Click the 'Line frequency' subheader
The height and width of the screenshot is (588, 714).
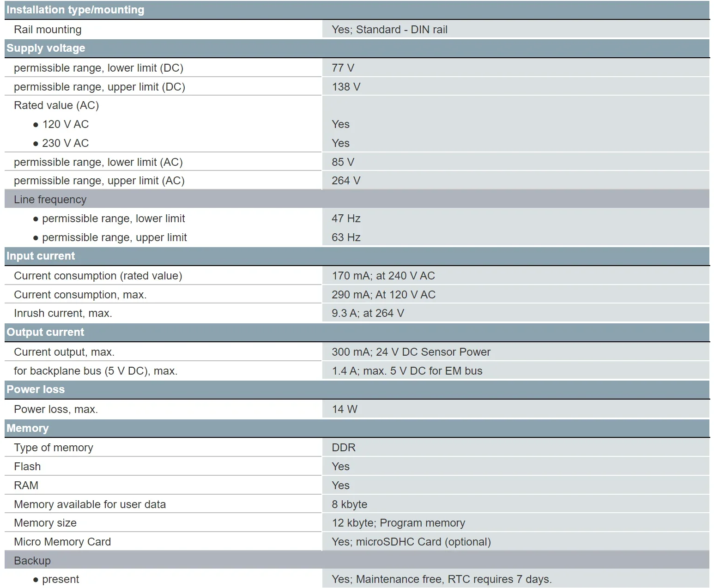357,200
